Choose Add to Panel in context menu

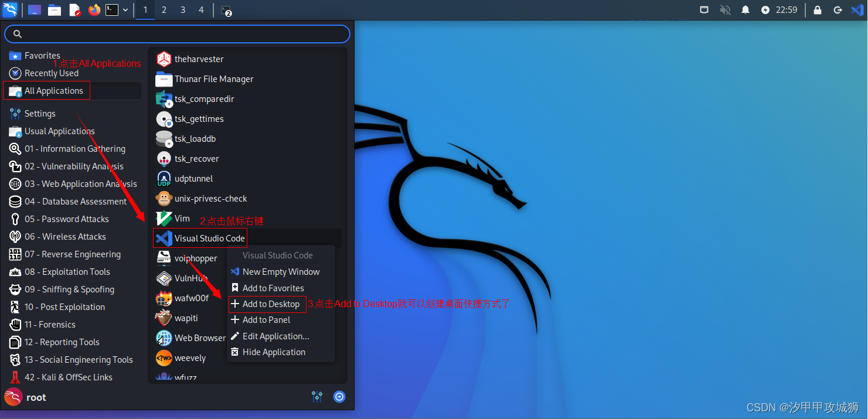[x=281, y=320]
